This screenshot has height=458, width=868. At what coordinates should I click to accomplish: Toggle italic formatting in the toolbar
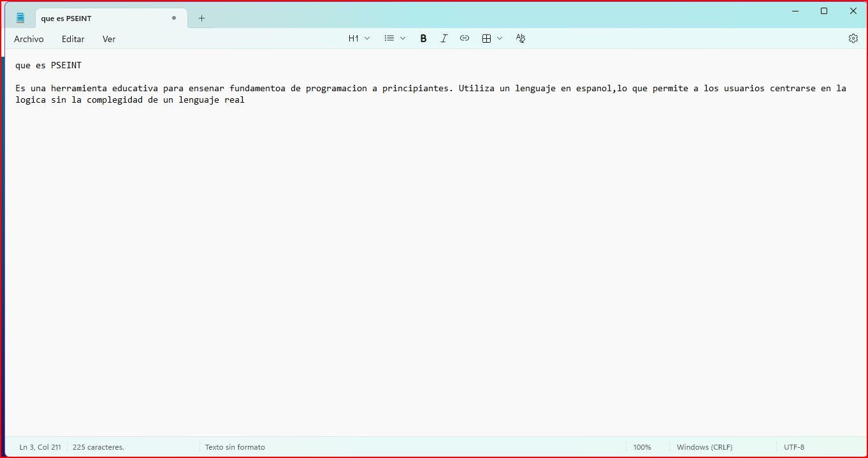444,39
